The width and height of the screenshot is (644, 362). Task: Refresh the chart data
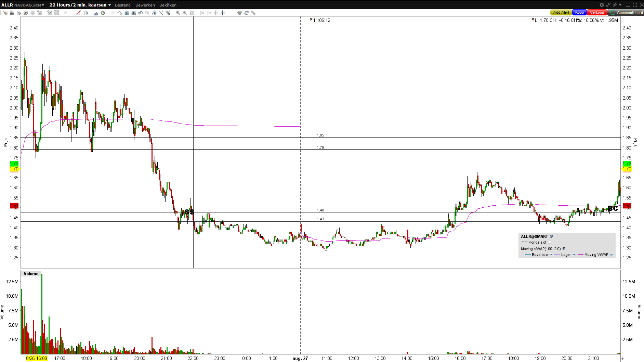(246, 13)
